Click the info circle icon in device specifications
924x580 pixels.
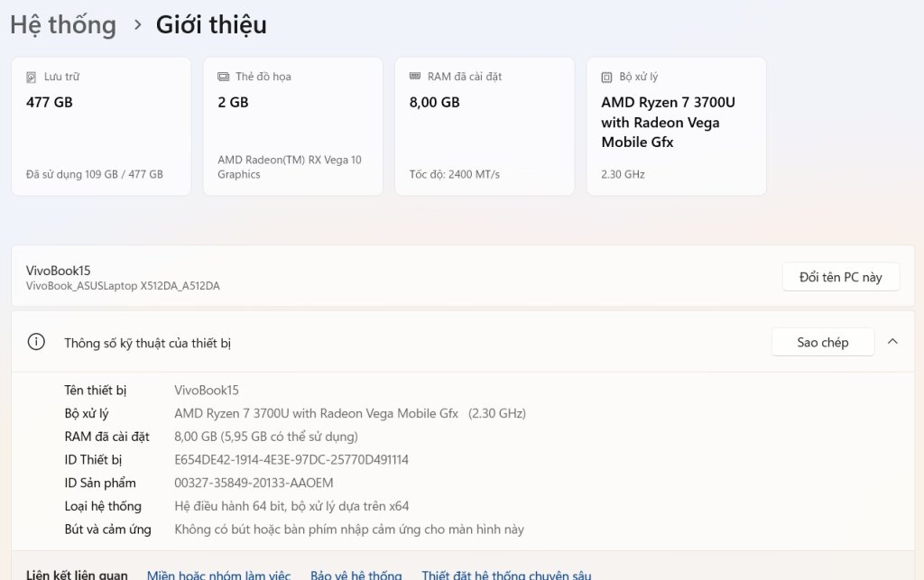(x=36, y=342)
